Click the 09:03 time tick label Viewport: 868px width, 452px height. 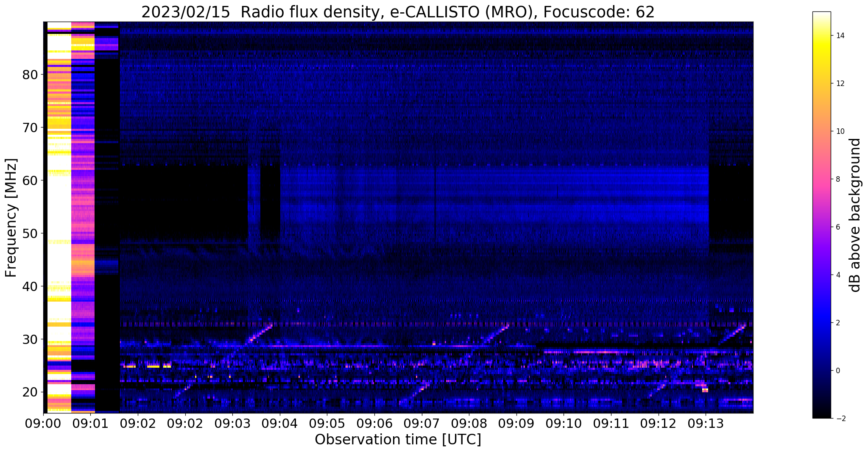232,424
